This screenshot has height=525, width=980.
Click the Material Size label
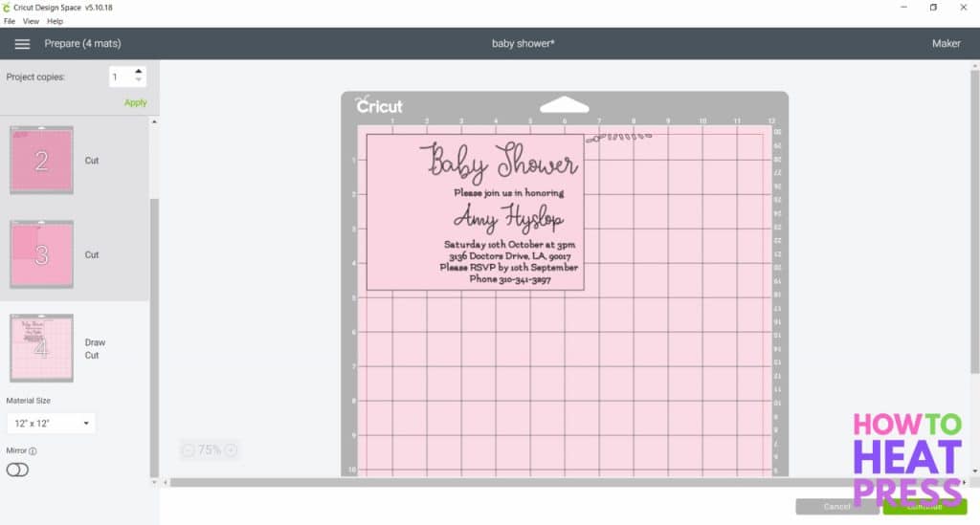tap(28, 400)
